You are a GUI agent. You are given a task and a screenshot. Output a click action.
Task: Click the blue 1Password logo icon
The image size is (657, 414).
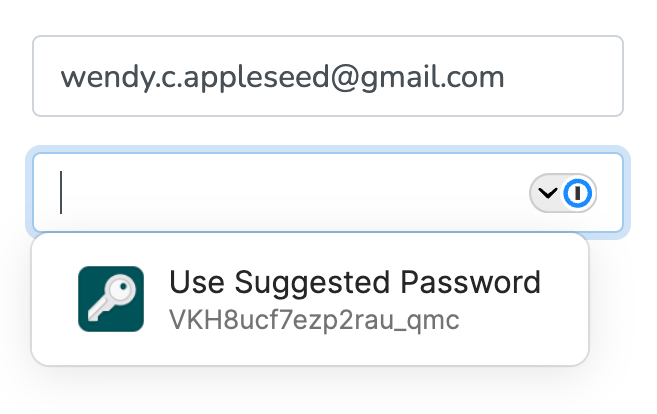pyautogui.click(x=579, y=193)
